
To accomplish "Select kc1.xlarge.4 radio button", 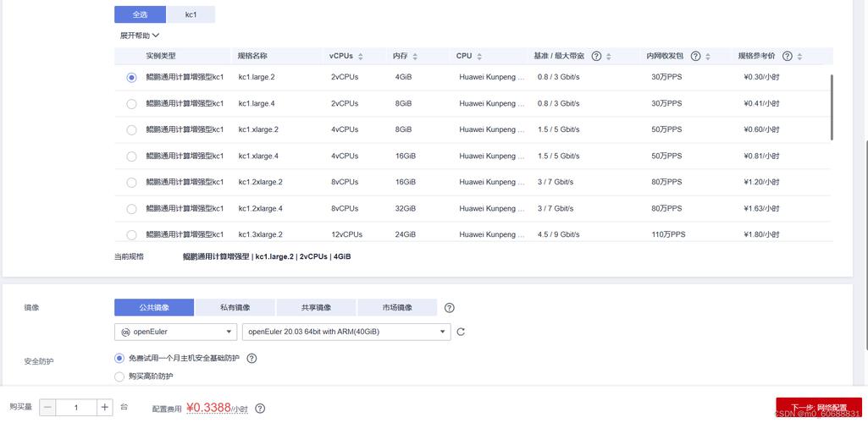I will click(131, 157).
